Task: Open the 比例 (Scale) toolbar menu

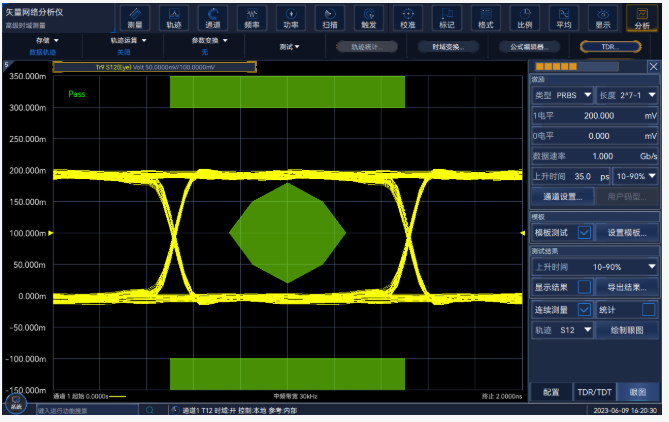Action: click(525, 18)
